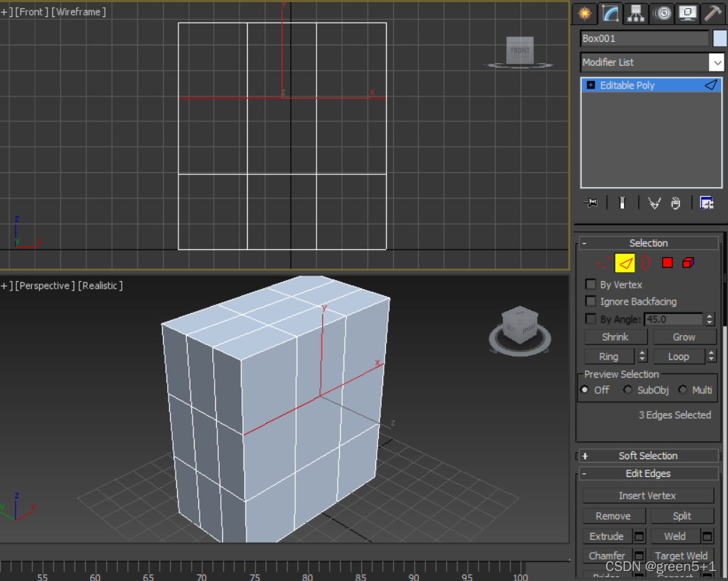Open Chamfer settings box
Image resolution: width=728 pixels, height=581 pixels.
click(x=639, y=556)
